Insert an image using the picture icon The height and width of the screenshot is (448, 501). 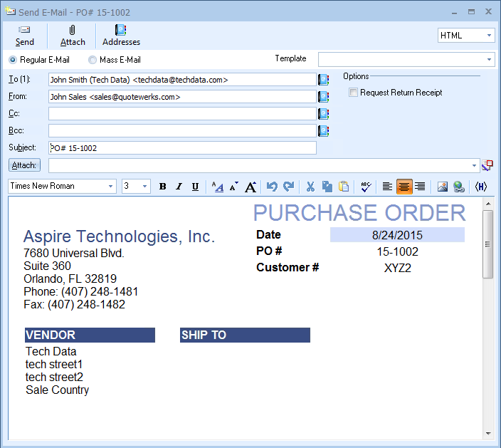click(x=442, y=187)
